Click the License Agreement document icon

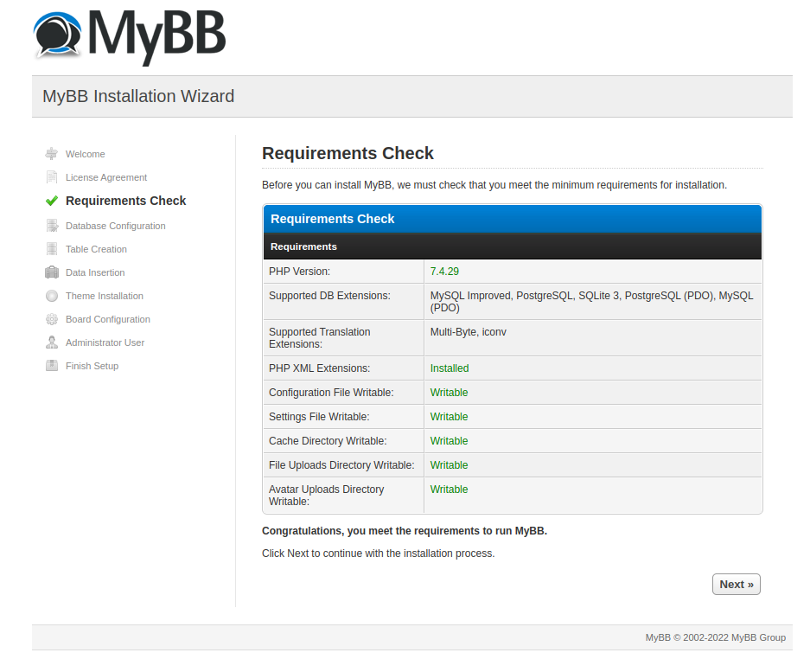(53, 177)
